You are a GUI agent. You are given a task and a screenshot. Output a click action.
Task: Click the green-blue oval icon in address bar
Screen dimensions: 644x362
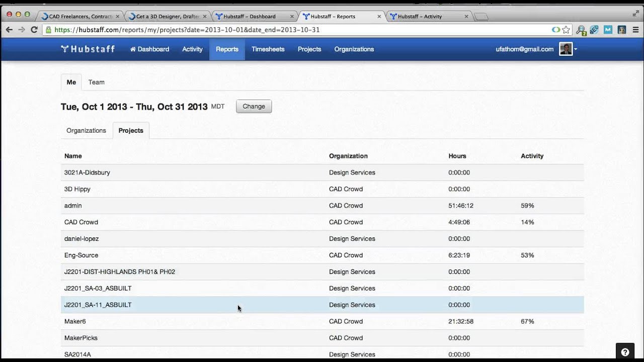click(x=556, y=30)
